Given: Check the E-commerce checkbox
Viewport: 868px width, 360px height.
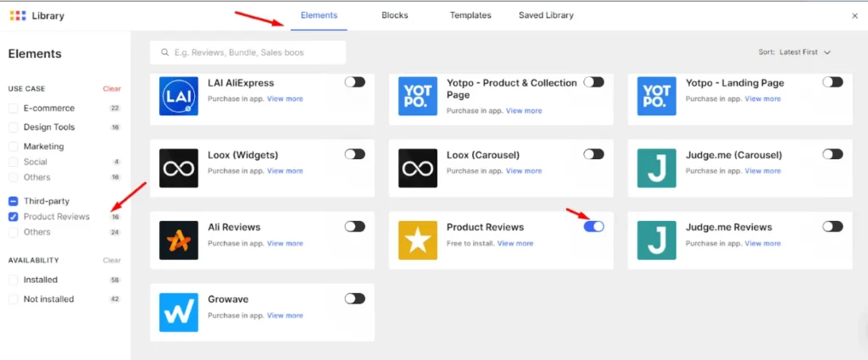Looking at the screenshot, I should click(x=14, y=108).
